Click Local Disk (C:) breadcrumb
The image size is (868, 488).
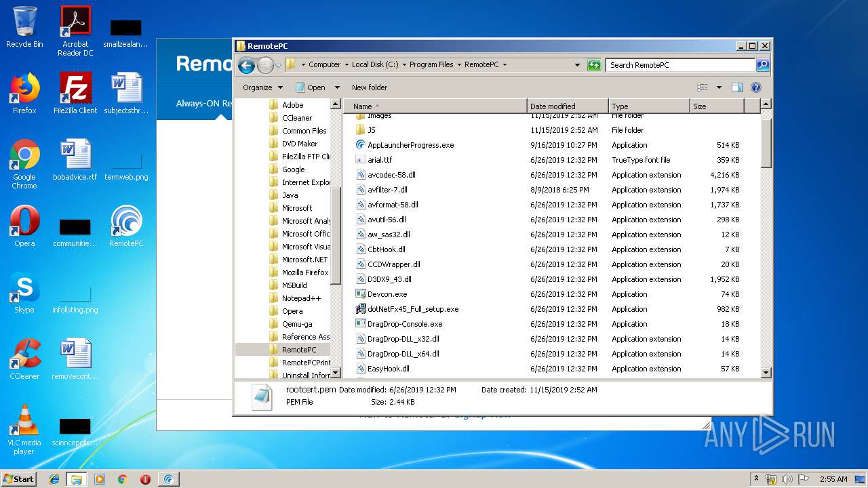pos(375,65)
